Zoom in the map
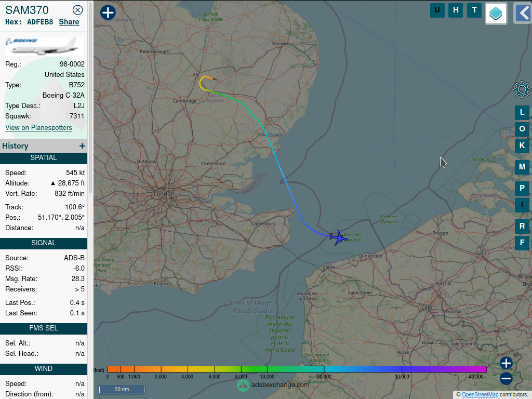532x399 pixels. (x=506, y=363)
